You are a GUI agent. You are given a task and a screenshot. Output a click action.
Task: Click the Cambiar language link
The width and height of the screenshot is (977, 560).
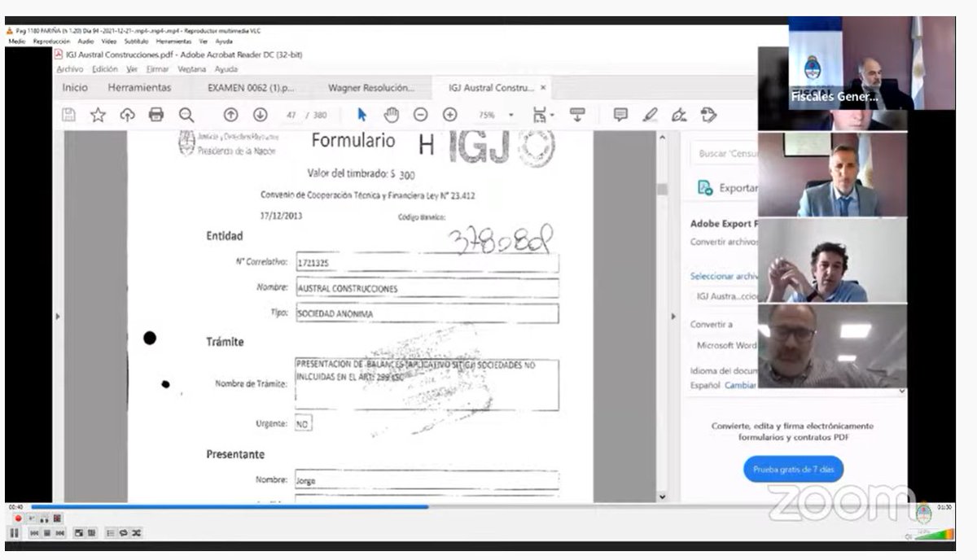click(x=741, y=385)
